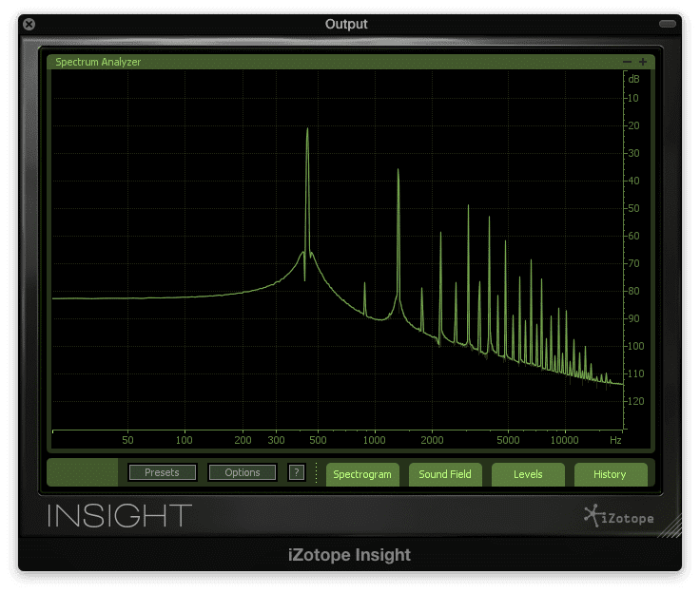Click the tallest spectrum peak near 440 Hz
The height and width of the screenshot is (593, 700).
(307, 129)
